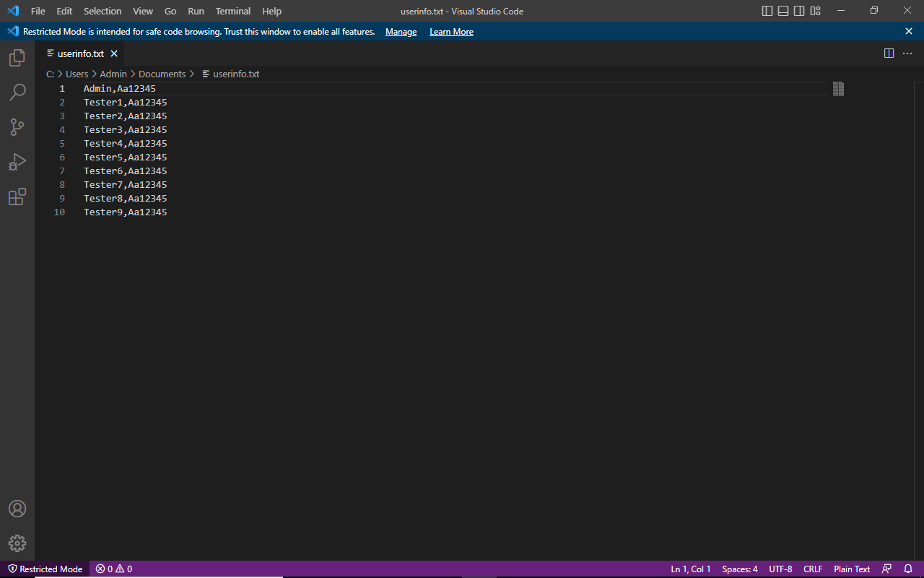Click the C: breadcrumb segment
The image size is (924, 578).
click(x=50, y=74)
